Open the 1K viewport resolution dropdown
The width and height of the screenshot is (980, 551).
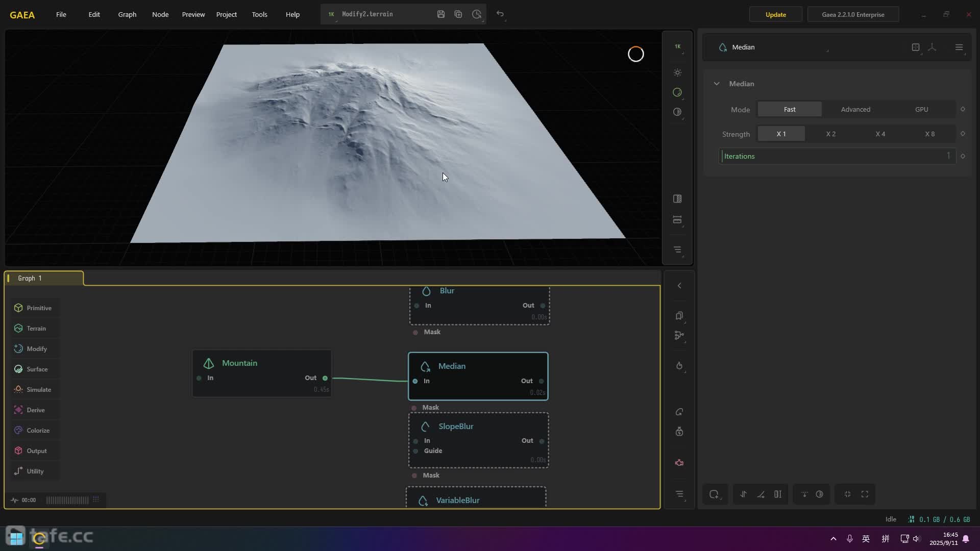point(677,46)
